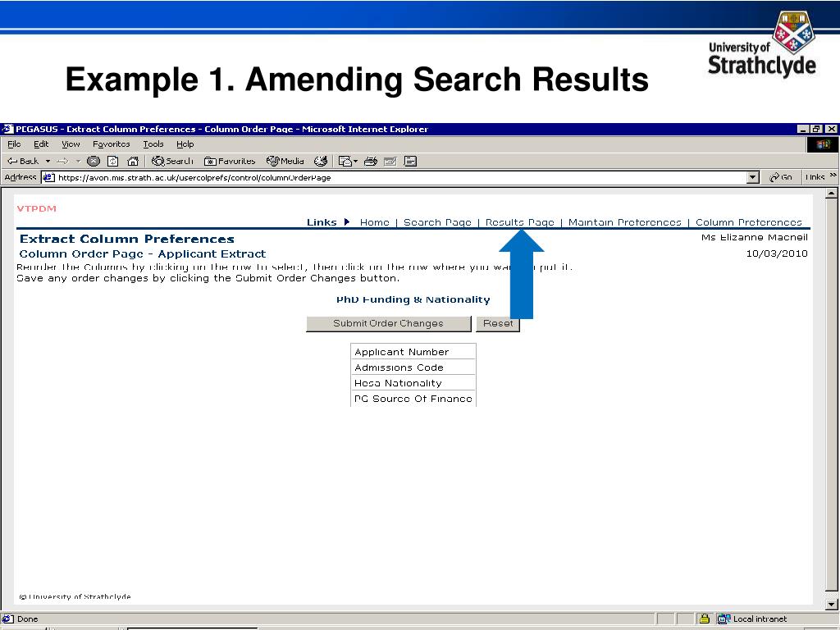Viewport: 840px width, 630px height.
Task: Click the PhD Funding & Nationality heading
Action: [x=413, y=299]
